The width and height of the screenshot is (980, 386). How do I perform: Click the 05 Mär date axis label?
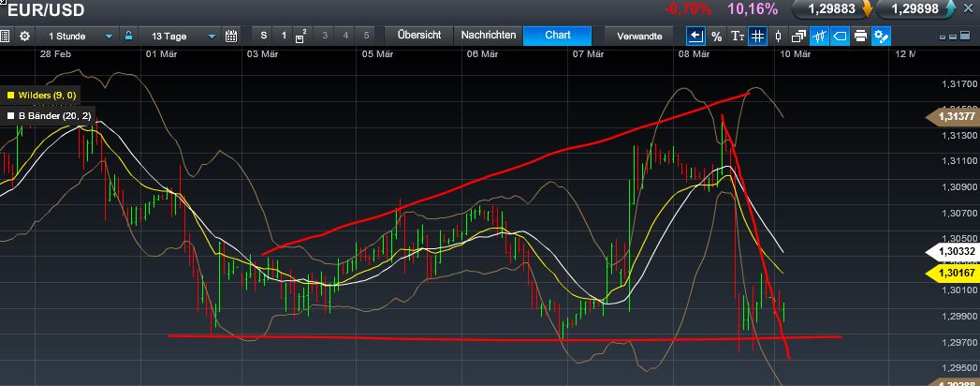(x=377, y=53)
